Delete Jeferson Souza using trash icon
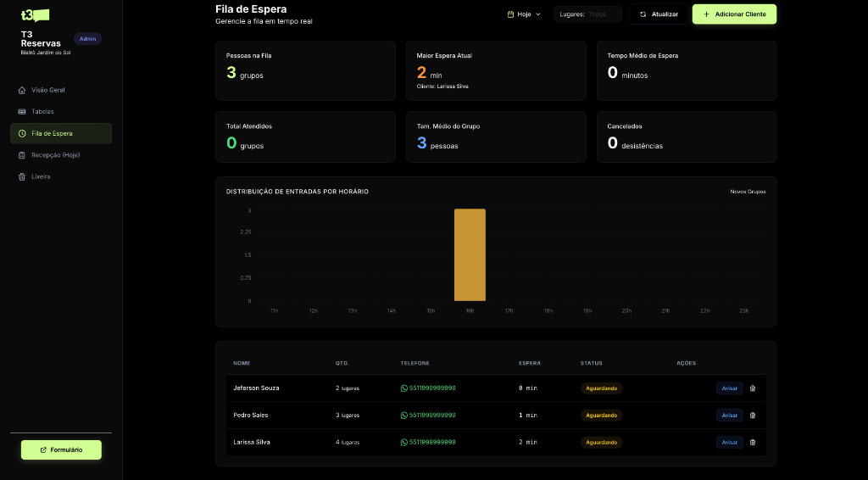The height and width of the screenshot is (480, 868). coord(753,388)
